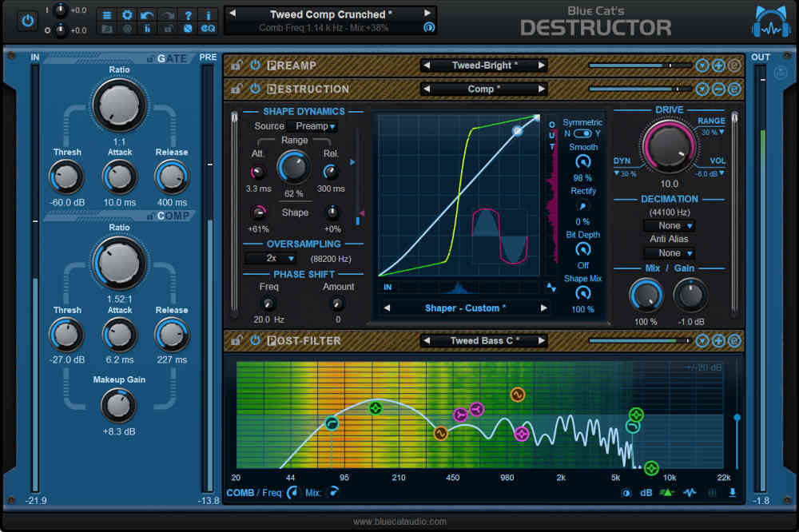Select the waveform curve icon in bottom bar

pyautogui.click(x=689, y=493)
